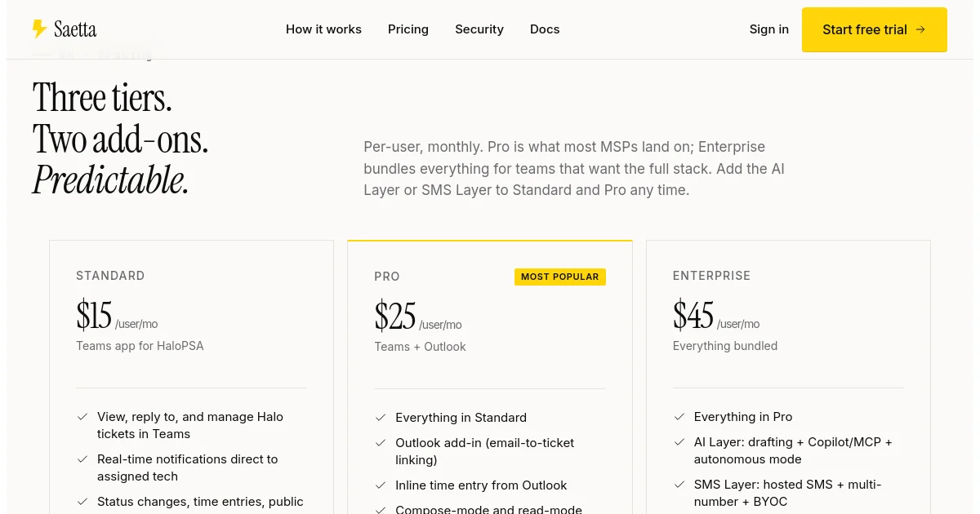Image resolution: width=980 pixels, height=514 pixels.
Task: Go to Pricing in the navigation bar
Action: tap(408, 29)
